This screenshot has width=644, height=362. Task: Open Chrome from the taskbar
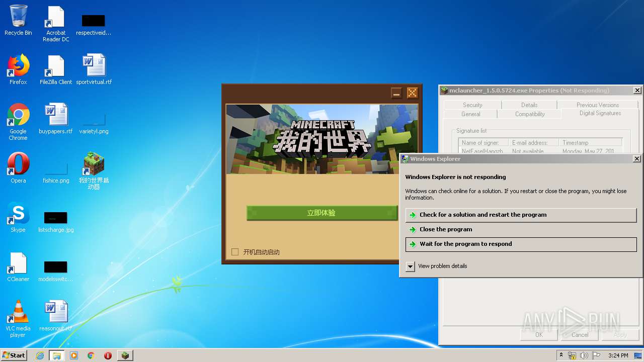[91, 355]
